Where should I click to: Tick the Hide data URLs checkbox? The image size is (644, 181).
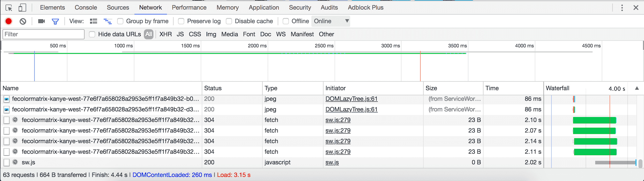(x=92, y=34)
